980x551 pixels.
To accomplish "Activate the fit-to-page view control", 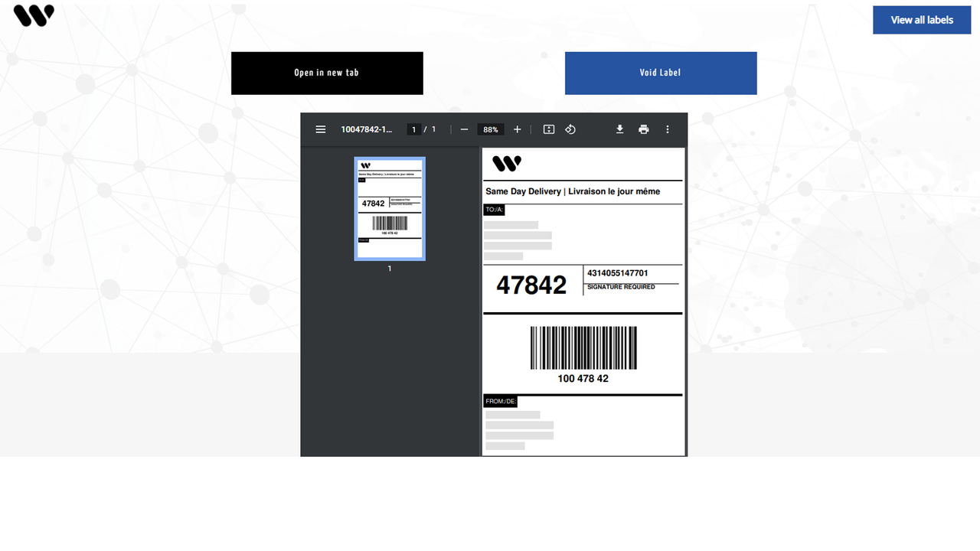I will coord(548,129).
